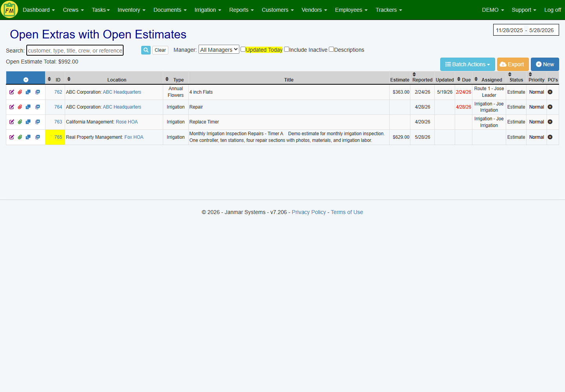Image resolution: width=565 pixels, height=392 pixels.
Task: Open attachments paperclip for extra 762
Action: click(20, 92)
